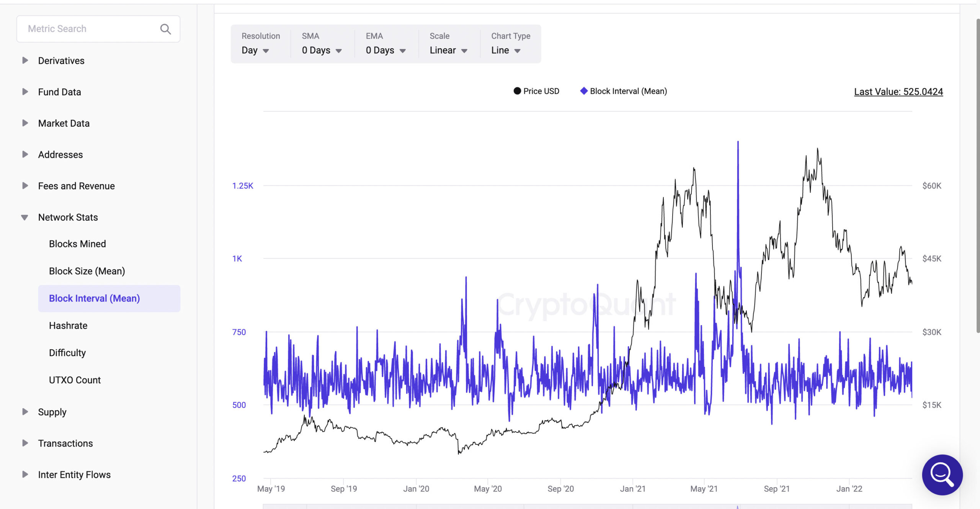The height and width of the screenshot is (509, 980).
Task: Click the Transactions label
Action: pos(65,443)
